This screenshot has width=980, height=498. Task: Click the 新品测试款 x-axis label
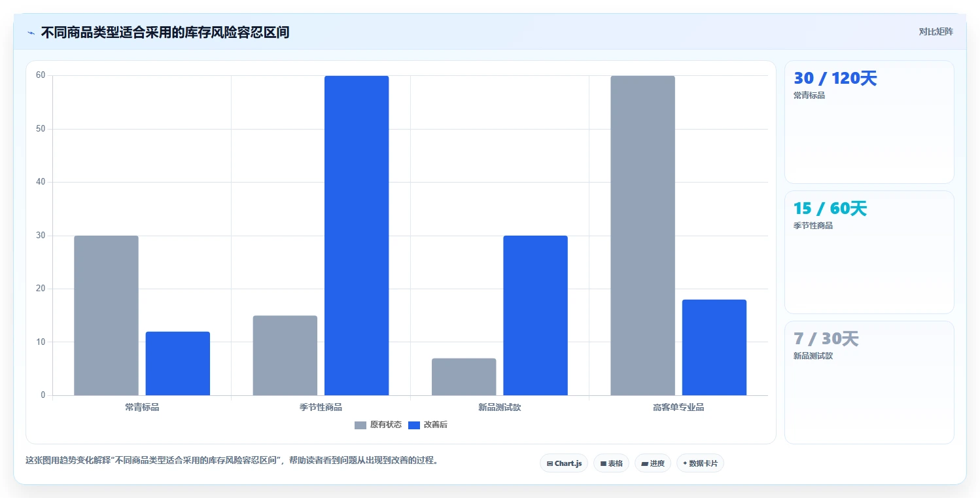point(500,407)
